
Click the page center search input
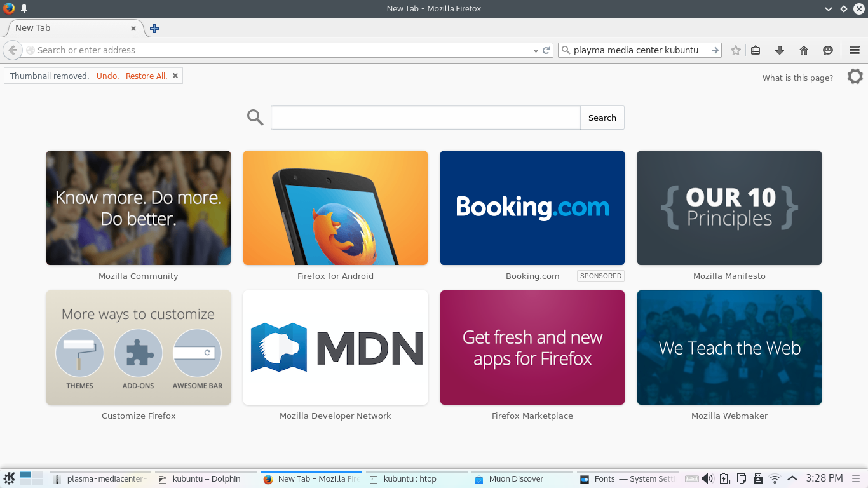pos(426,118)
